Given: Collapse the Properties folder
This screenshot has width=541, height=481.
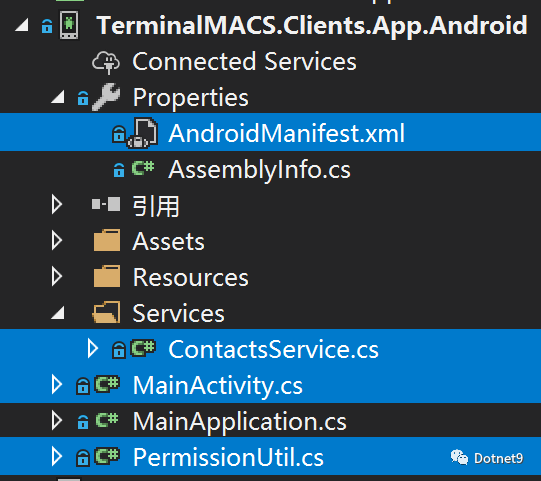Looking at the screenshot, I should click(58, 97).
